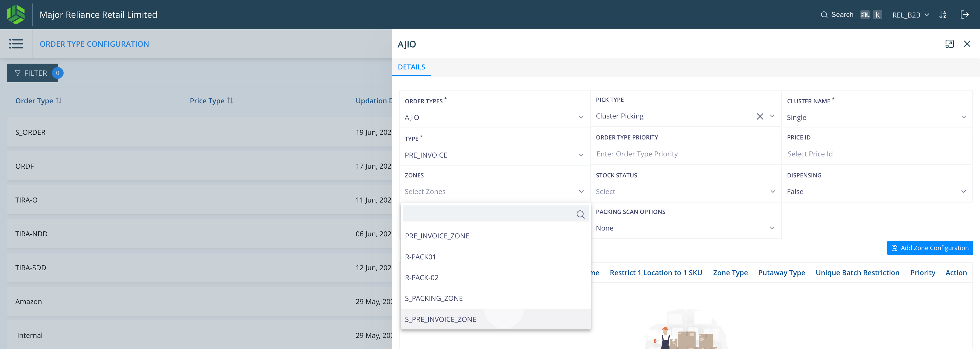Open the REL_B2B account dropdown

(x=911, y=15)
